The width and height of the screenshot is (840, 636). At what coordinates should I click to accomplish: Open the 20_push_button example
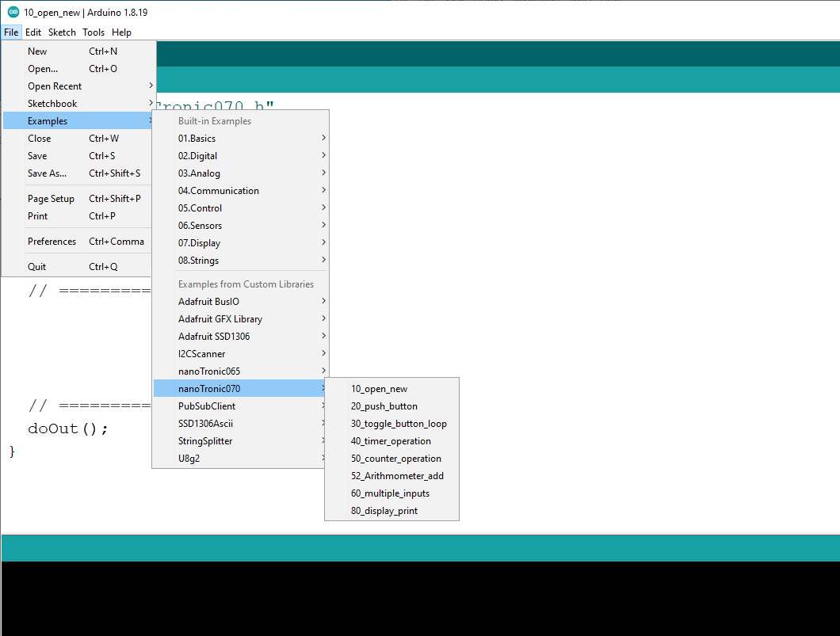384,406
